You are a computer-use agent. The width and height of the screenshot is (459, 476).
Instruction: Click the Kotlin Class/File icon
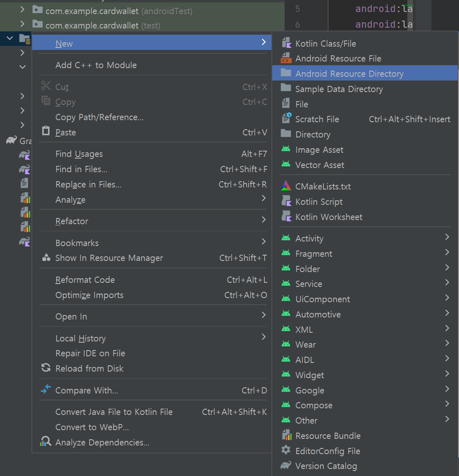pyautogui.click(x=286, y=43)
